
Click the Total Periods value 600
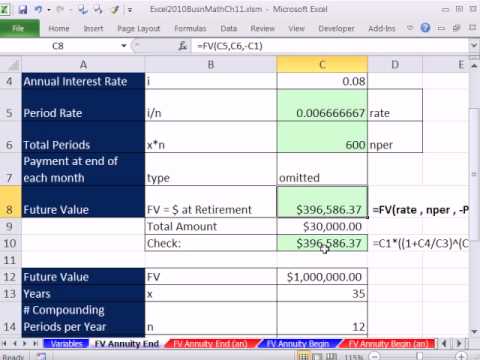pyautogui.click(x=322, y=137)
